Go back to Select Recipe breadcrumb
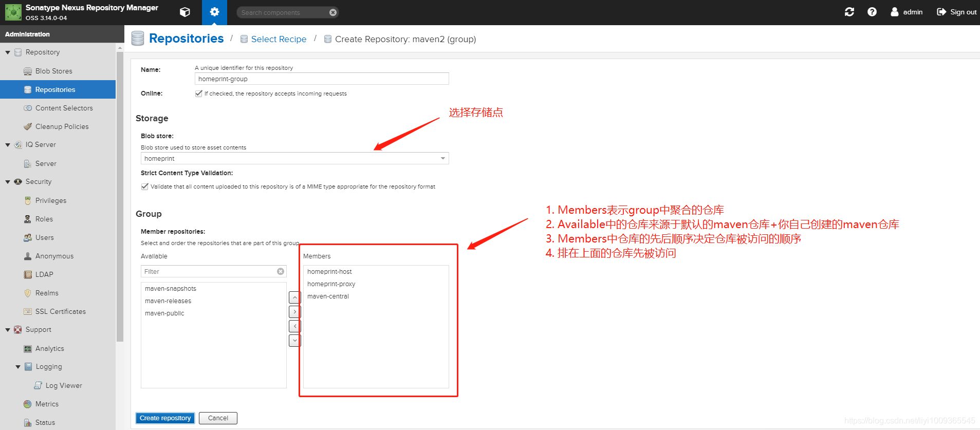The height and width of the screenshot is (430, 980). tap(279, 39)
